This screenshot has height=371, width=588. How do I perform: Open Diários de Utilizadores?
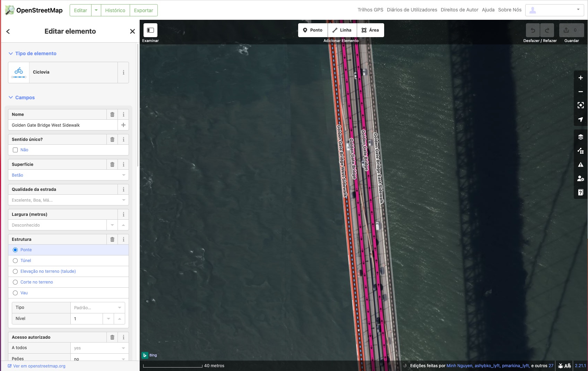pos(412,10)
